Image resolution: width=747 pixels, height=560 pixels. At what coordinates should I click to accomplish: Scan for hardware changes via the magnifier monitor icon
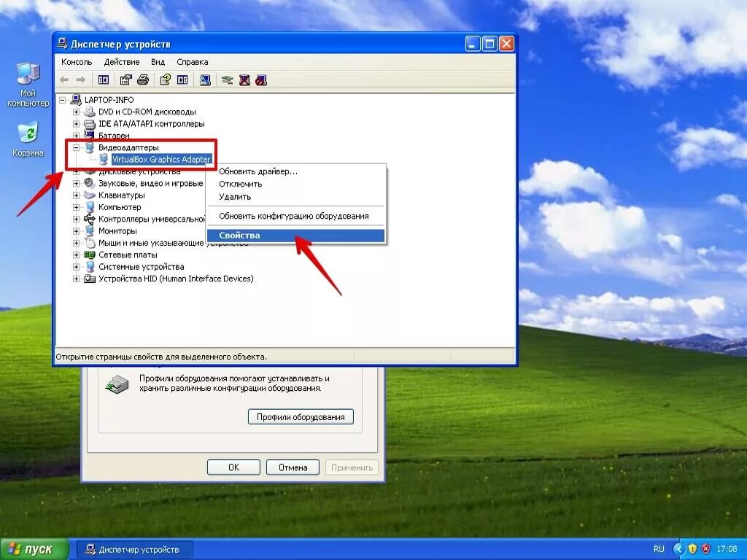coord(205,80)
